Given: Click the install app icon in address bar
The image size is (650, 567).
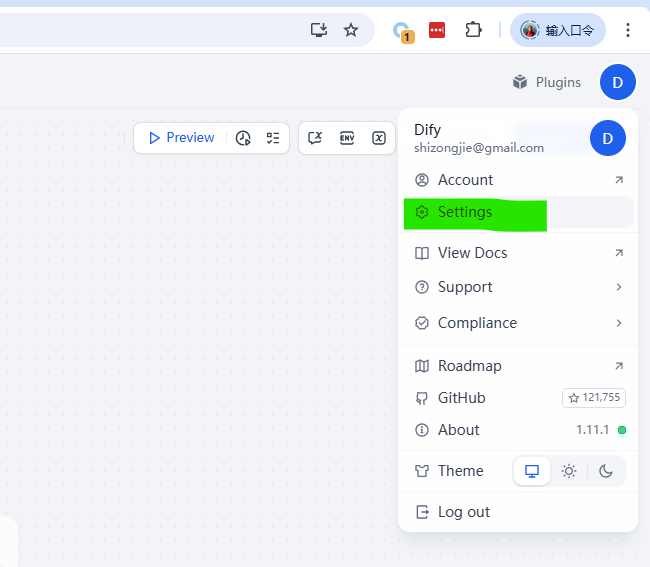Looking at the screenshot, I should pos(319,30).
